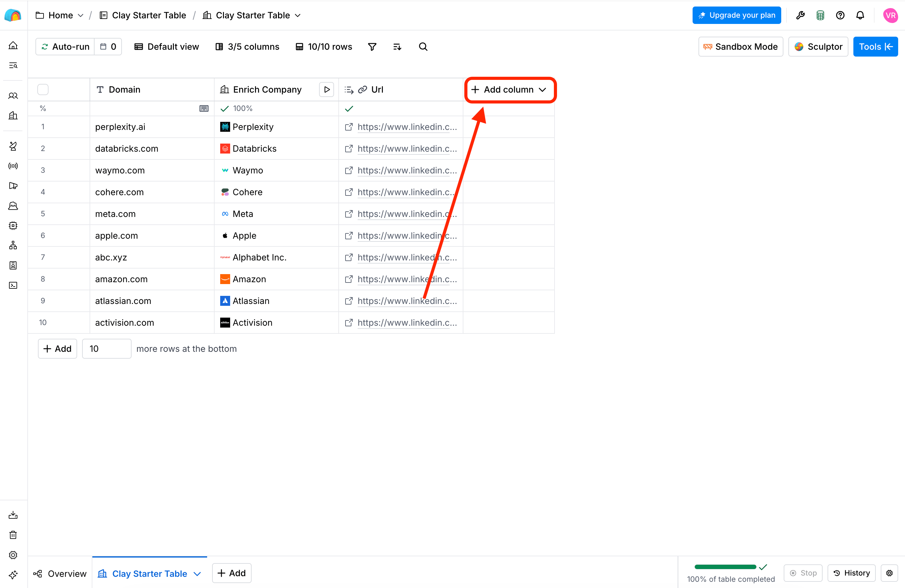
Task: Open the hierarchy diagram icon in the sidebar
Action: [x=13, y=246]
